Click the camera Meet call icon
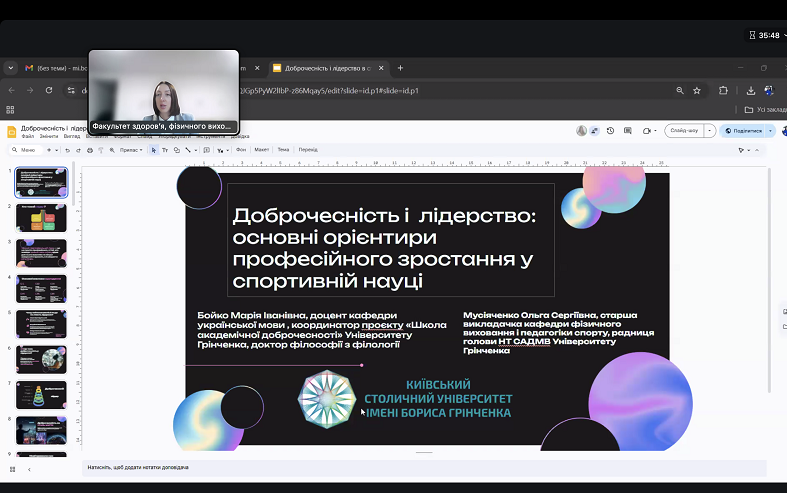This screenshot has width=787, height=493. coord(646,131)
